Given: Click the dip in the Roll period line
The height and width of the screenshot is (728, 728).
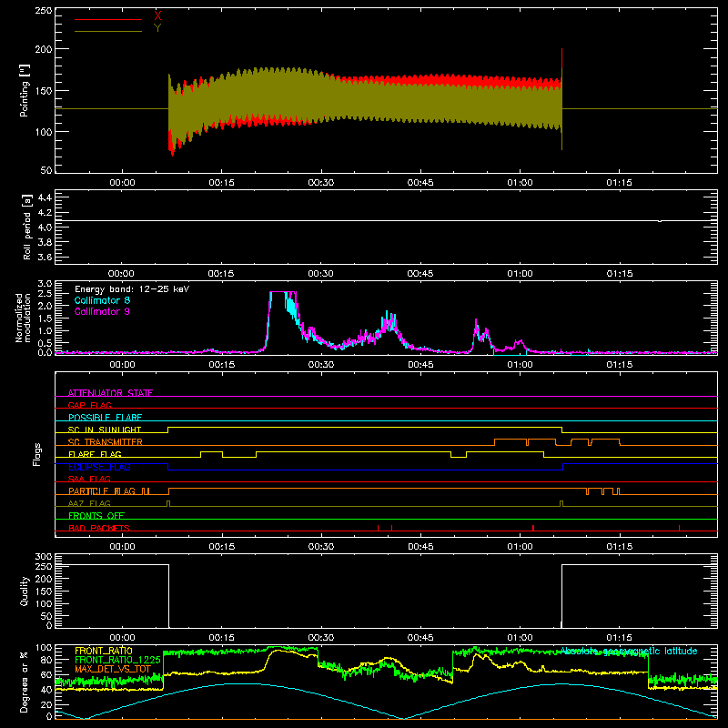Looking at the screenshot, I should click(x=660, y=221).
